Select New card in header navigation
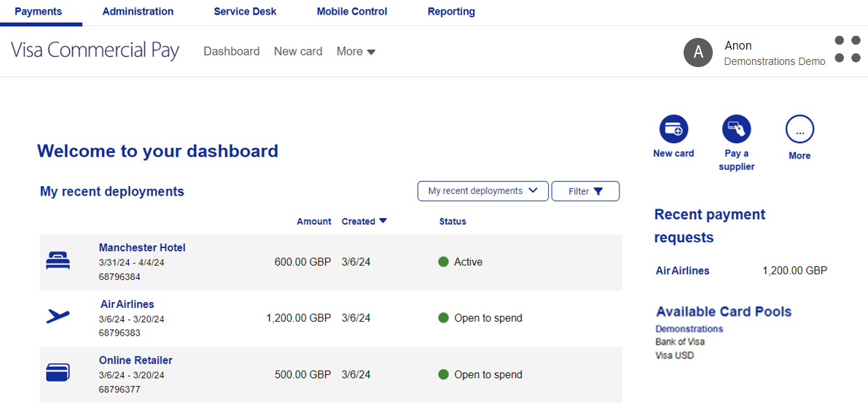 tap(298, 52)
